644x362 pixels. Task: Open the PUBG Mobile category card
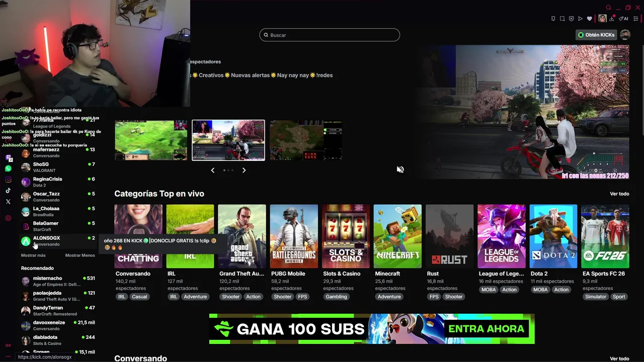[294, 236]
